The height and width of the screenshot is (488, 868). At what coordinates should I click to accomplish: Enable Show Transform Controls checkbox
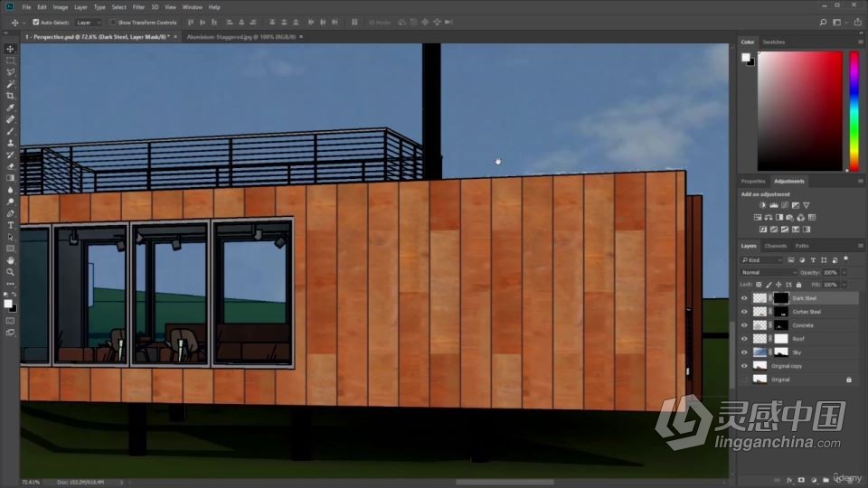coord(113,22)
